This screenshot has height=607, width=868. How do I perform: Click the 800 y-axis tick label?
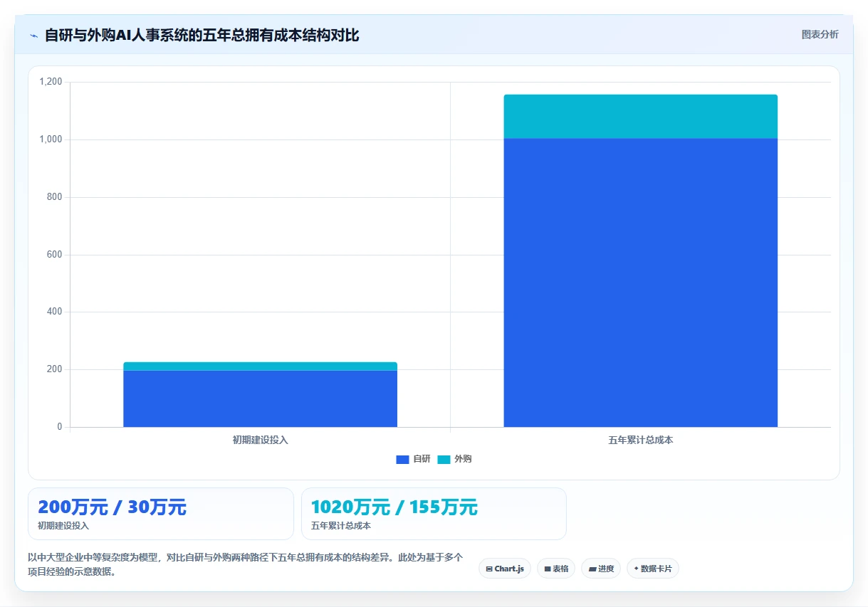click(x=55, y=197)
